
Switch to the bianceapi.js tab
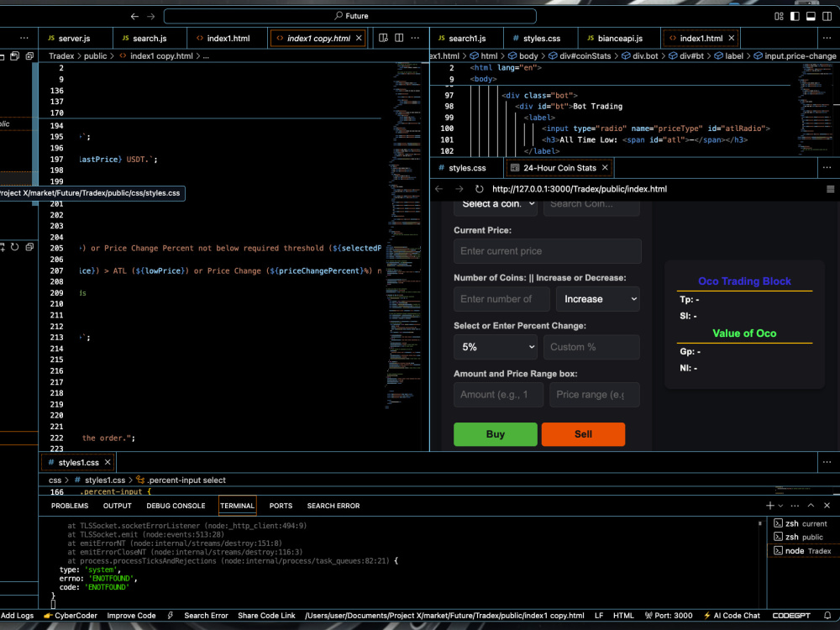click(x=619, y=39)
